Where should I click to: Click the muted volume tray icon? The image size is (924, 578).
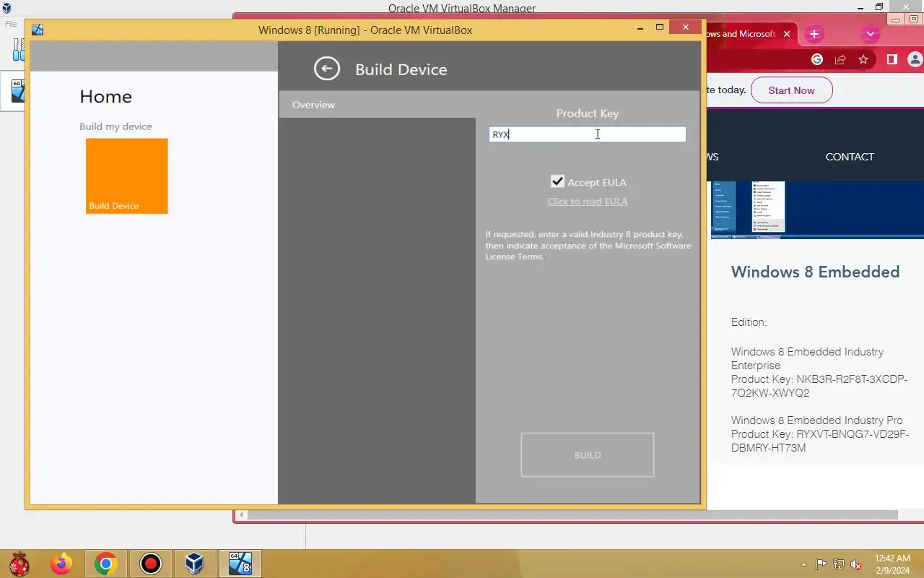(x=856, y=564)
